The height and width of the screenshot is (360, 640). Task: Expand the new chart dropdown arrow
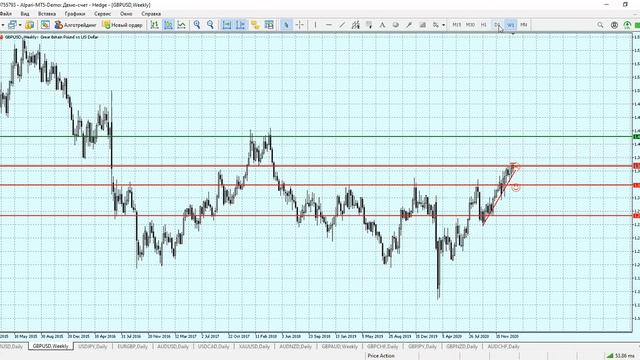pyautogui.click(x=3, y=25)
